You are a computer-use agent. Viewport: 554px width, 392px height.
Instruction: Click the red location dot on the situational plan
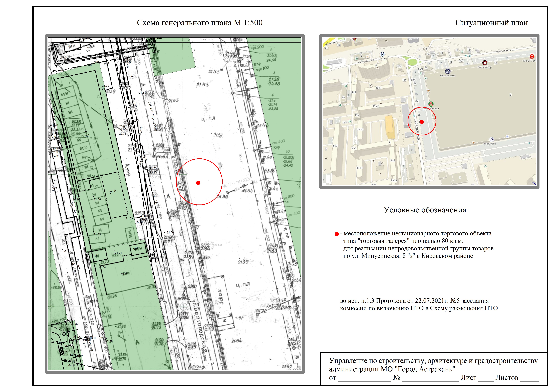pyautogui.click(x=422, y=122)
